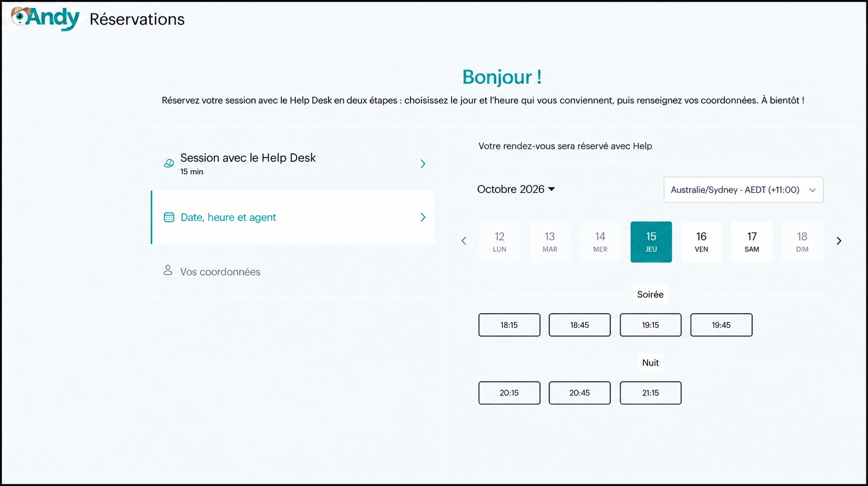The image size is (868, 486).
Task: Expand the Session avec le Help Desk chevron
Action: (423, 164)
